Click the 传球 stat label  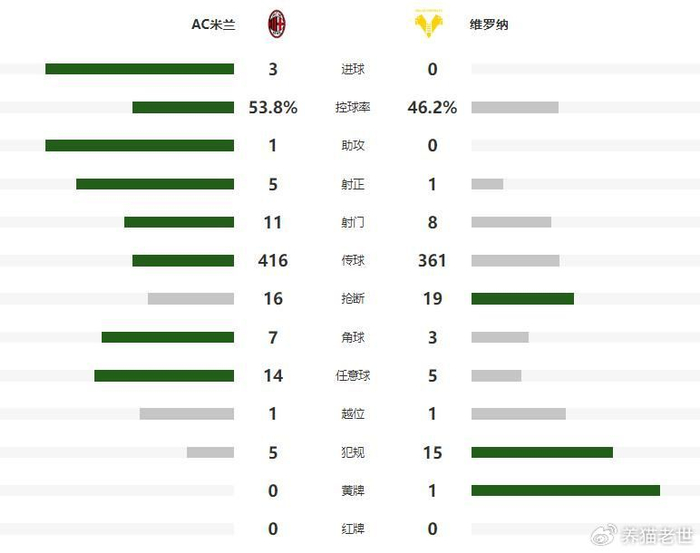pos(352,261)
